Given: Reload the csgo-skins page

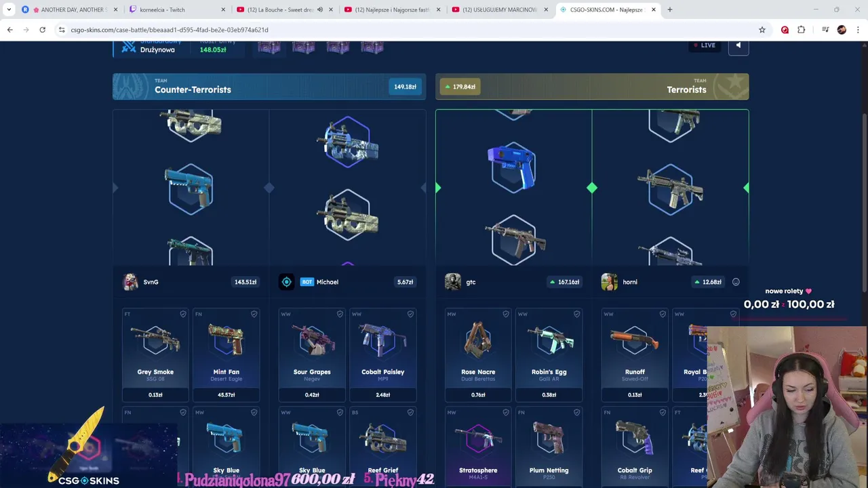Looking at the screenshot, I should point(42,30).
